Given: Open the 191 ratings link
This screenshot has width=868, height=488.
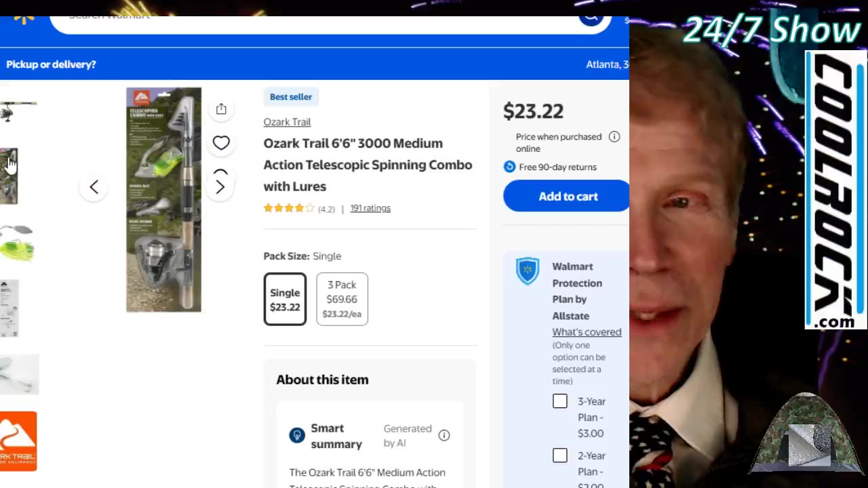Looking at the screenshot, I should 370,208.
